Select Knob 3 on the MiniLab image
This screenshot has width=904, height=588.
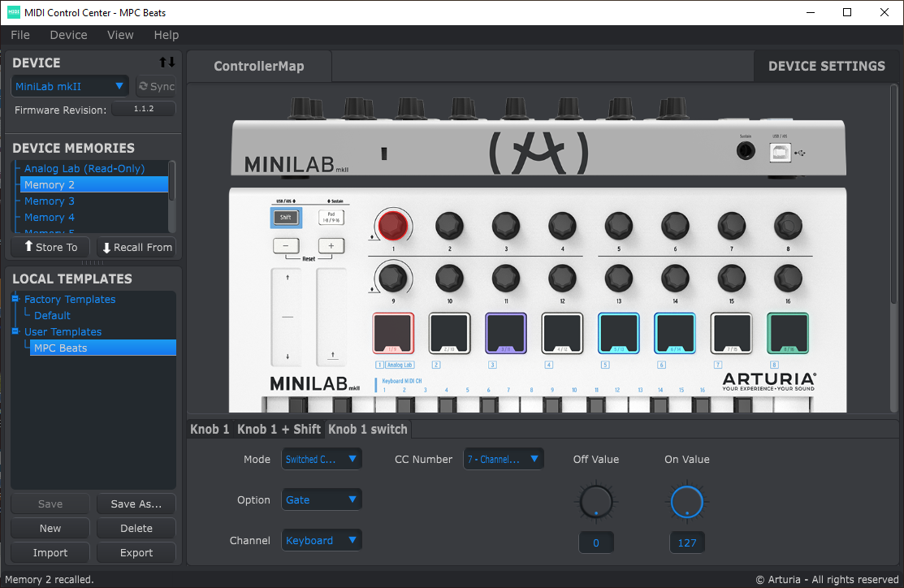pyautogui.click(x=506, y=226)
